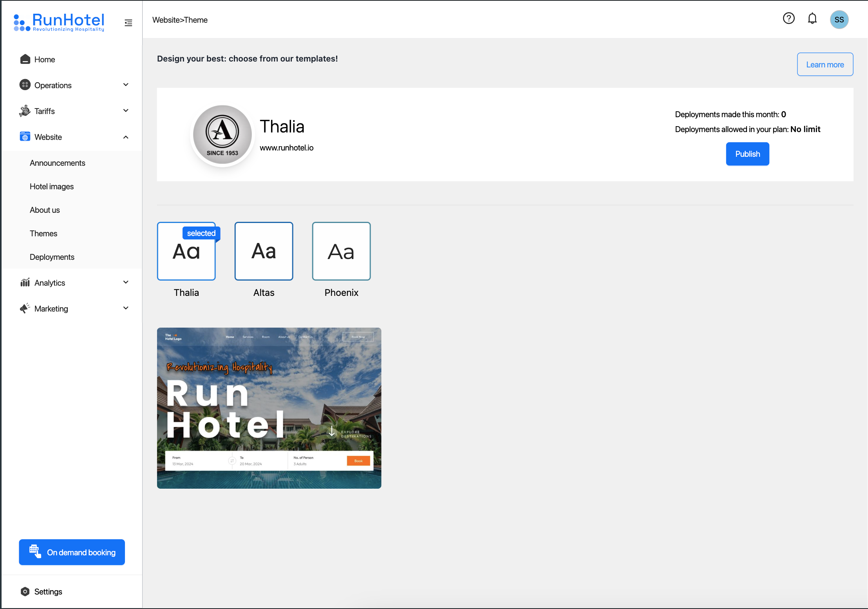Select the Thalia theme tile
Image resolution: width=868 pixels, height=609 pixels.
[x=186, y=251]
